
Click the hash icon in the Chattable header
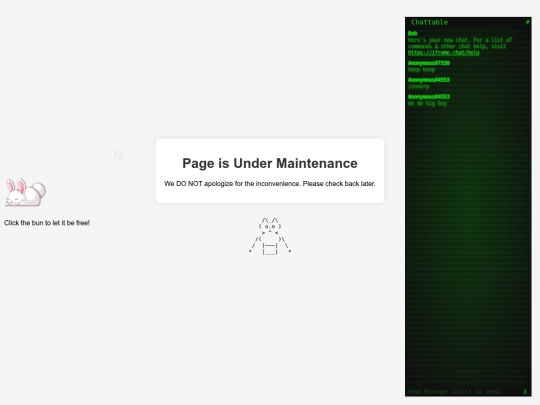(527, 22)
